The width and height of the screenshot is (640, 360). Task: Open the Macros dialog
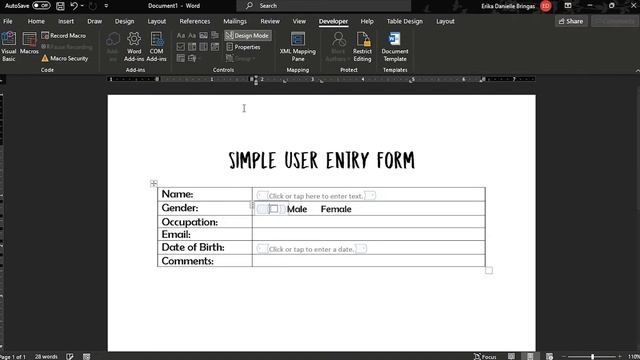pos(29,44)
